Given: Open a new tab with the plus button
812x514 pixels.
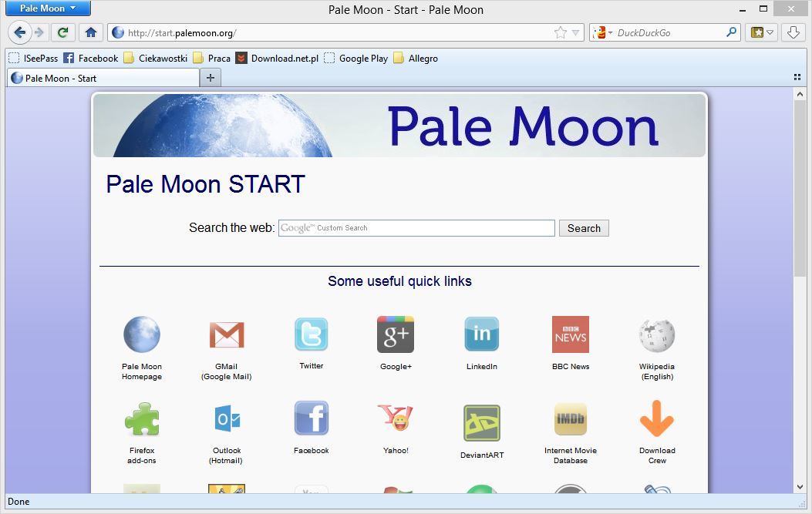Looking at the screenshot, I should tap(211, 78).
